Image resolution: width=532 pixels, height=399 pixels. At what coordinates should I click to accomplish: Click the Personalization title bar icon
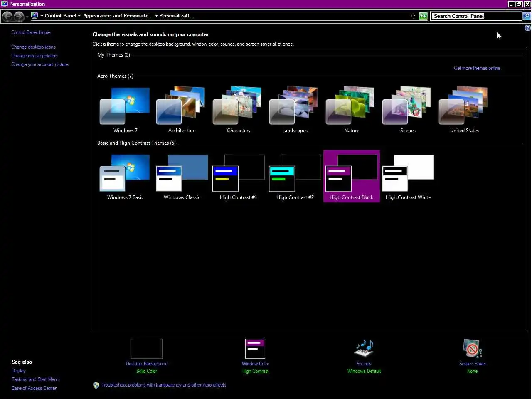pos(4,4)
